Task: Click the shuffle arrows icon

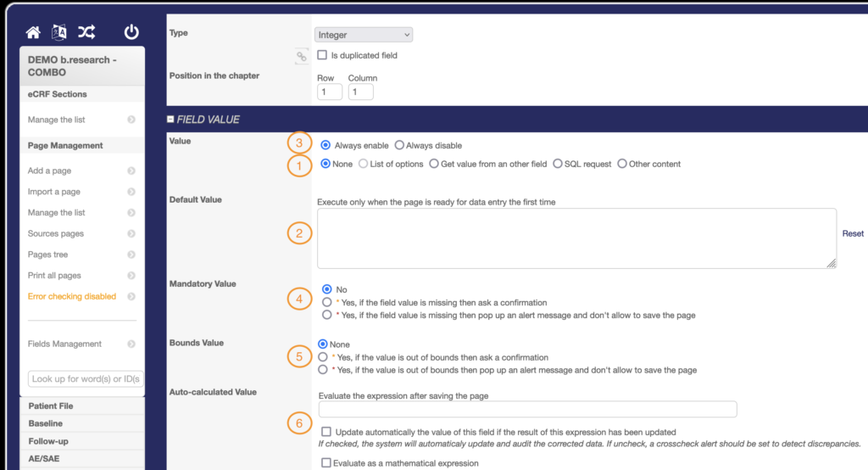Action: [x=86, y=32]
